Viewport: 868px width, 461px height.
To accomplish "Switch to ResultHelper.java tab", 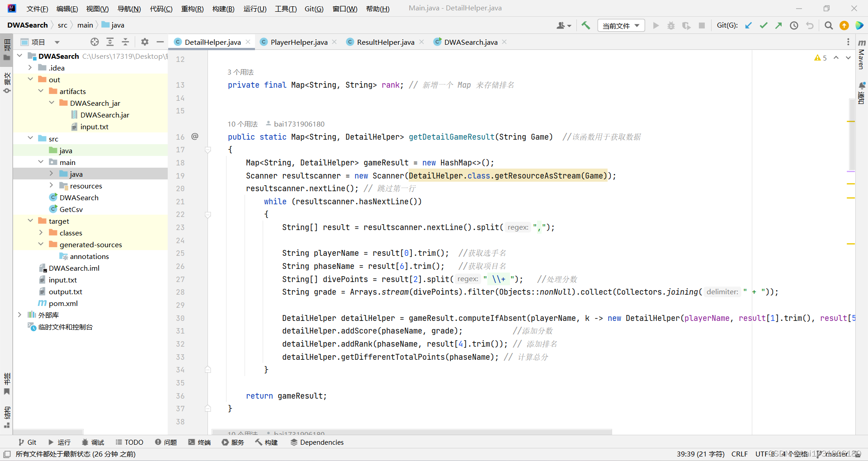I will pos(385,42).
